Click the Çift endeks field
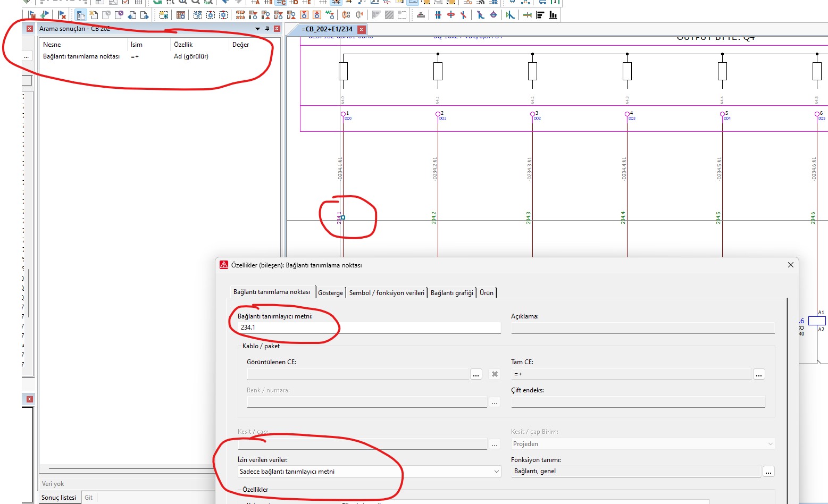This screenshot has height=504, width=828. coord(638,402)
